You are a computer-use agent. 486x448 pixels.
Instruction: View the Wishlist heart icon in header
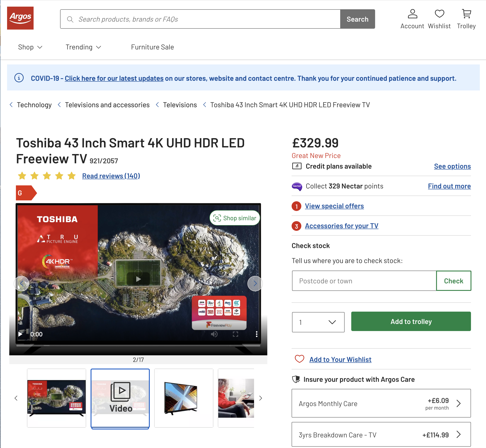[439, 14]
